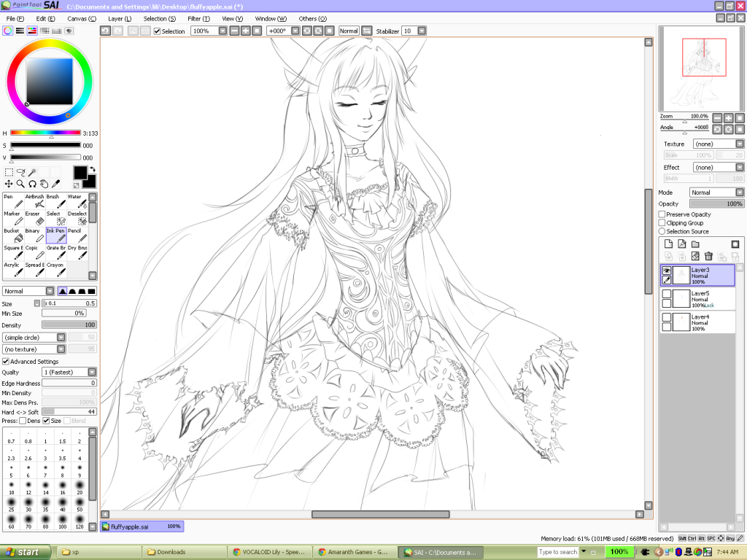Delete layer using the trash icon
Screen dimensions: 747x560
click(x=708, y=256)
